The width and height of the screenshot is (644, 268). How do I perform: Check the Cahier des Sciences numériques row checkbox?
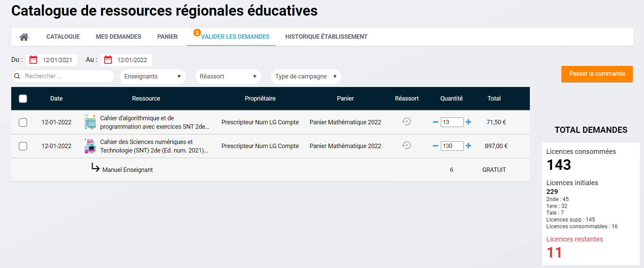[x=23, y=146]
